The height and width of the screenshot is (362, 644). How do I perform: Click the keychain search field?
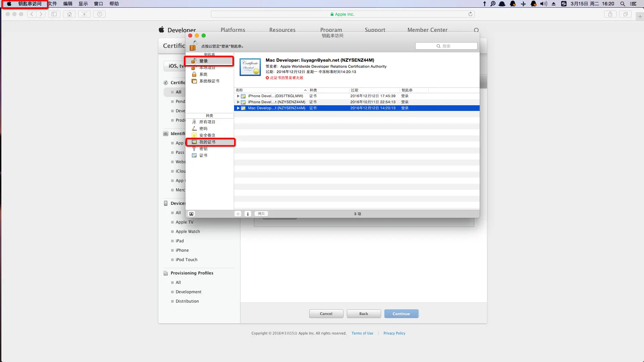click(x=446, y=46)
